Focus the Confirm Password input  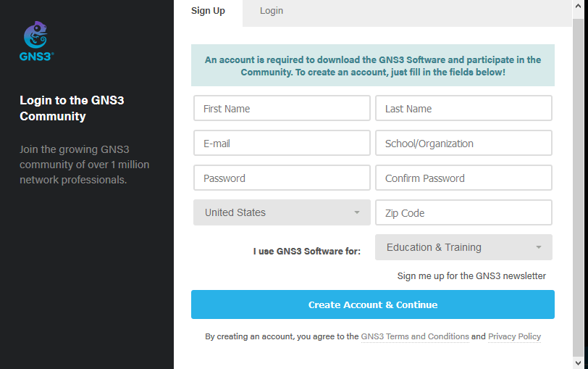pyautogui.click(x=463, y=178)
